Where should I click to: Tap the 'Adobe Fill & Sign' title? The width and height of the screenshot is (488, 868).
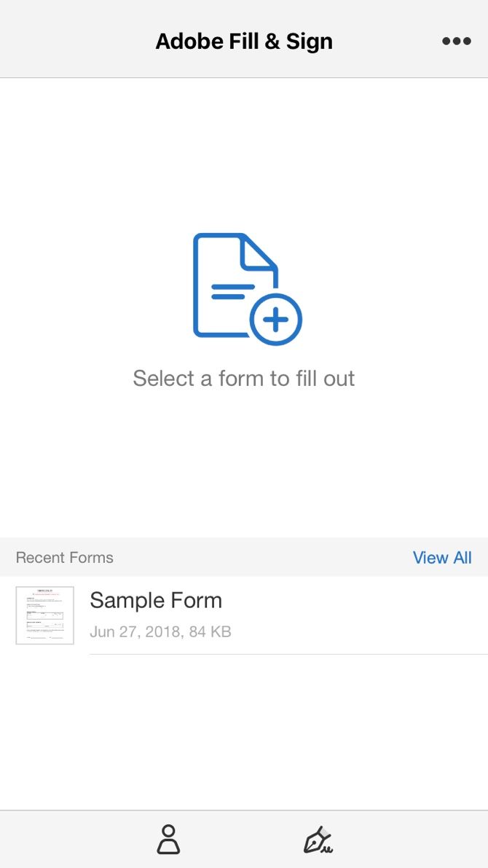244,41
